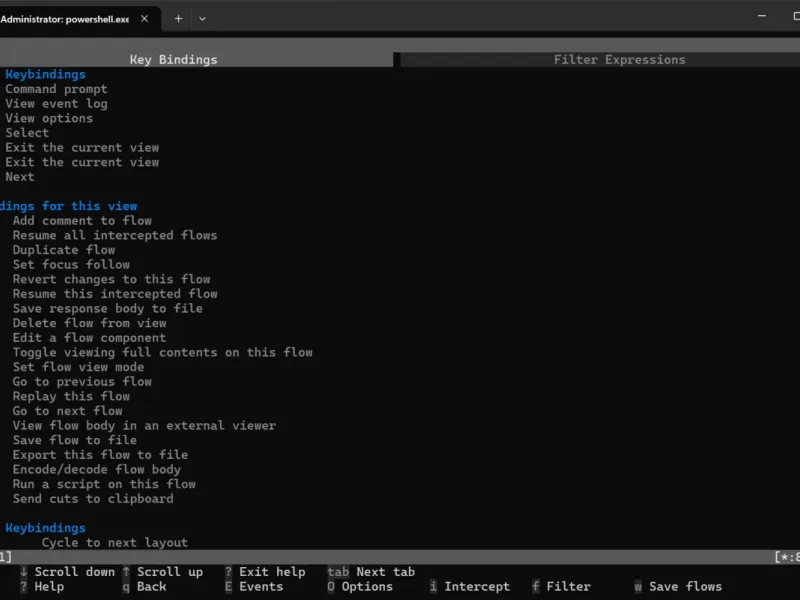Screen dimensions: 800x600
Task: Click 'Filter' shortcut in the footer
Action: (568, 587)
